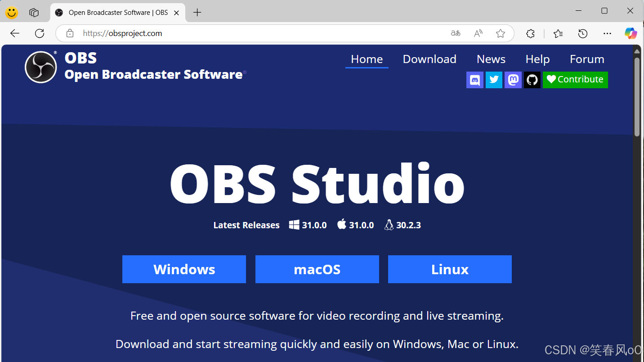Open a new tab with plus icon
Screen dimensions: 644x362
click(x=197, y=13)
